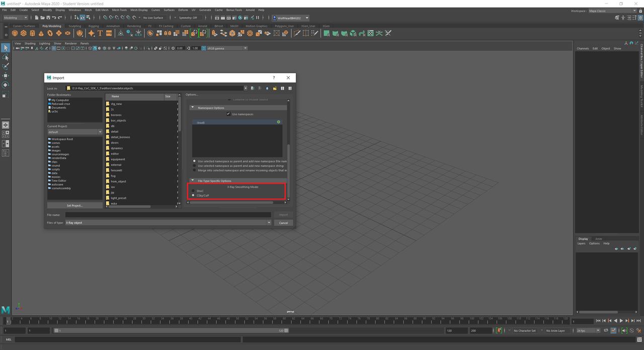Click the Polygon Cylinder shelf icon
Screen dimensions: 644x350
point(32,33)
